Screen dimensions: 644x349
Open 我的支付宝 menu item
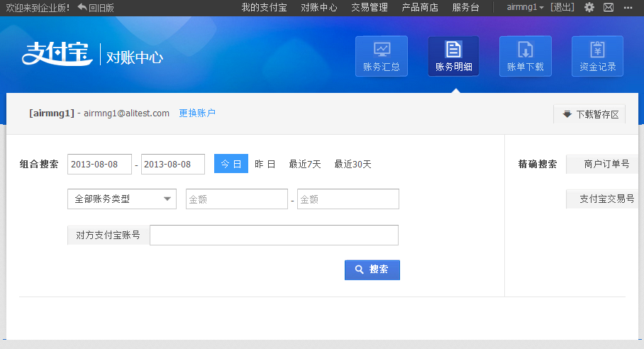tap(264, 7)
